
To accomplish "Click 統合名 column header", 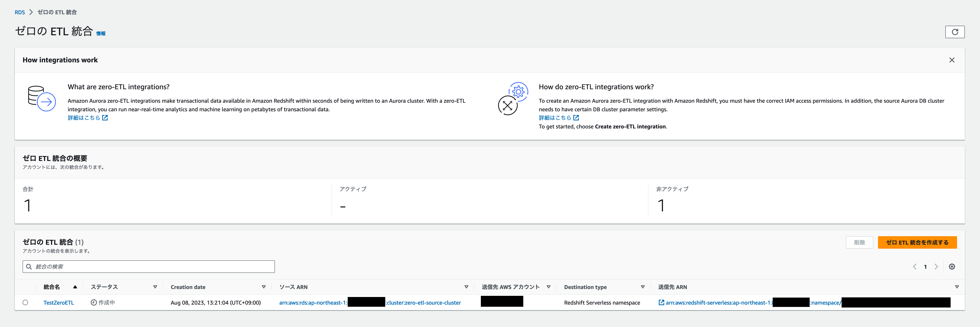I will click(x=52, y=287).
